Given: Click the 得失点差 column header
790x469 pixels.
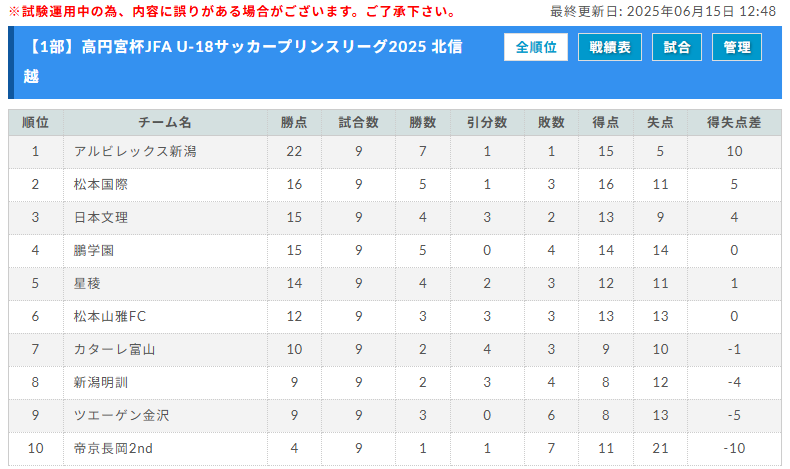Looking at the screenshot, I should click(x=734, y=122).
